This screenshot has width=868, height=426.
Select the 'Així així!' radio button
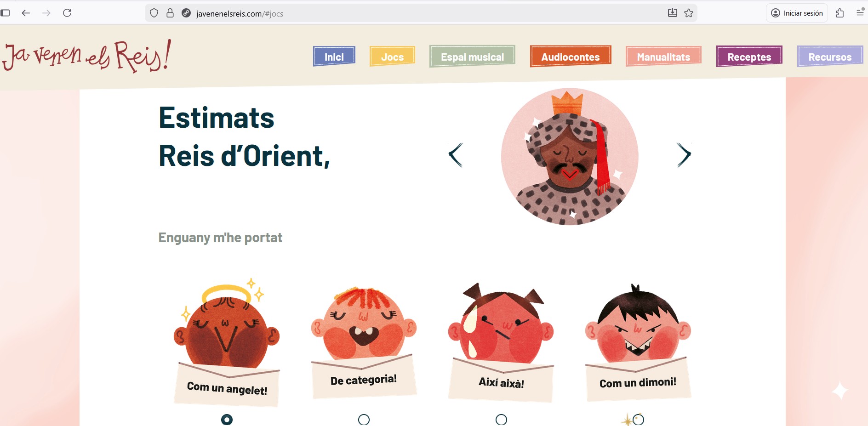point(502,420)
